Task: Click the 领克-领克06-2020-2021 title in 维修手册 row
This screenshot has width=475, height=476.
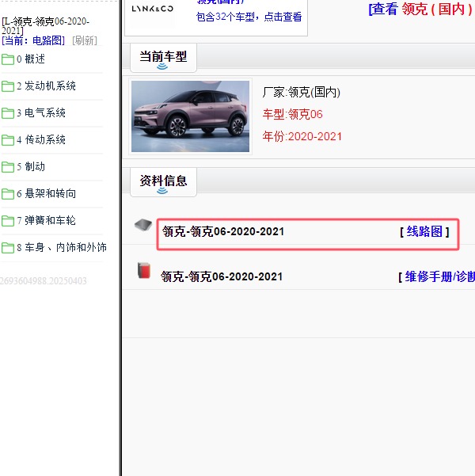Action: coord(222,276)
